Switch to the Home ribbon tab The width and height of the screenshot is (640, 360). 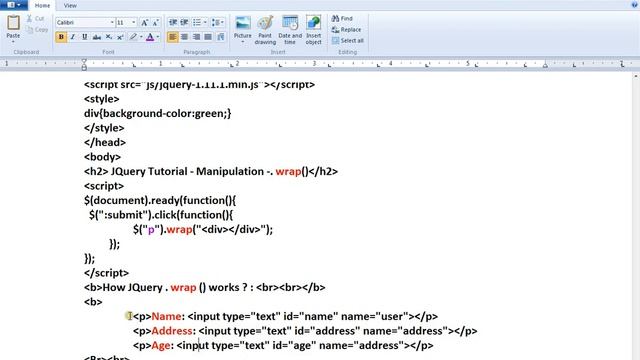click(42, 6)
